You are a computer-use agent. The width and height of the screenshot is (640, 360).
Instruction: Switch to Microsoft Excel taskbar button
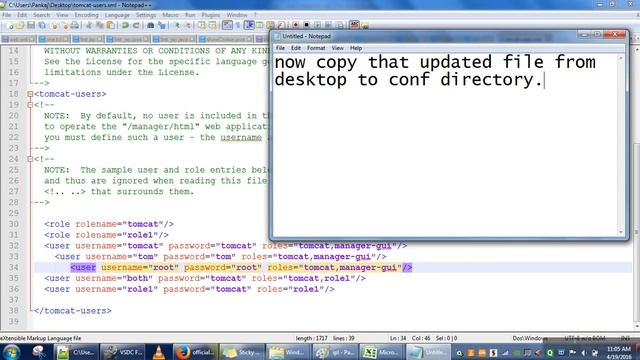pos(381,352)
